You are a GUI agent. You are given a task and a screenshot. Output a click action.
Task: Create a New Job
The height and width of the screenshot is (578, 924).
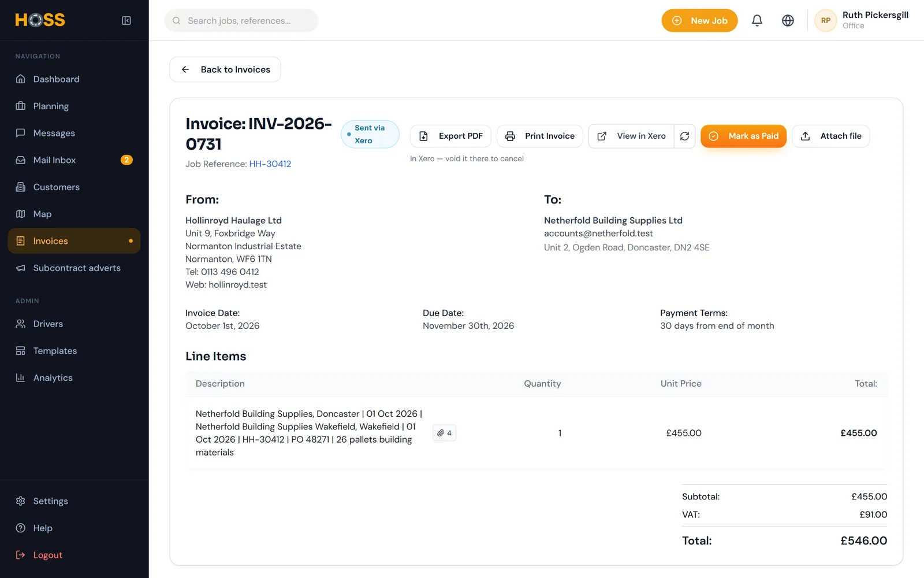(x=699, y=21)
